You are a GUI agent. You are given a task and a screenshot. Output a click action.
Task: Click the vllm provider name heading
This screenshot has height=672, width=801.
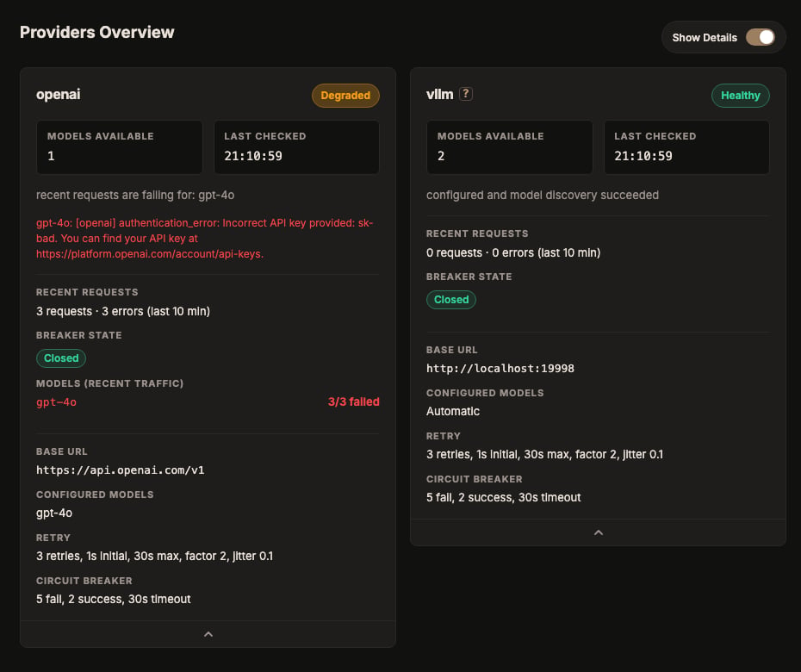(440, 95)
